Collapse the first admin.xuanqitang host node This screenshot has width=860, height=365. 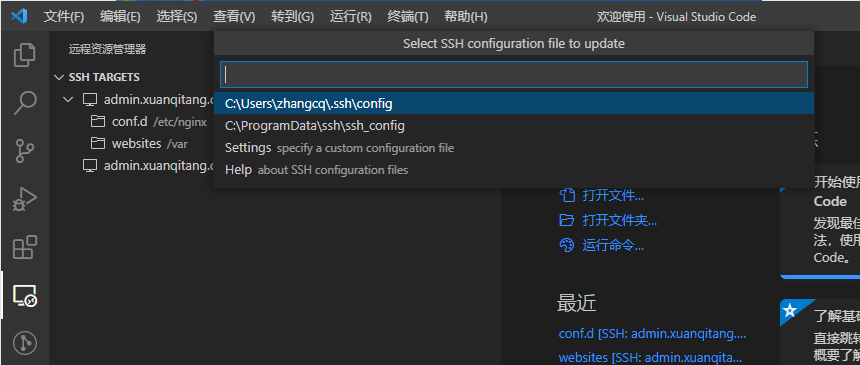(x=68, y=100)
